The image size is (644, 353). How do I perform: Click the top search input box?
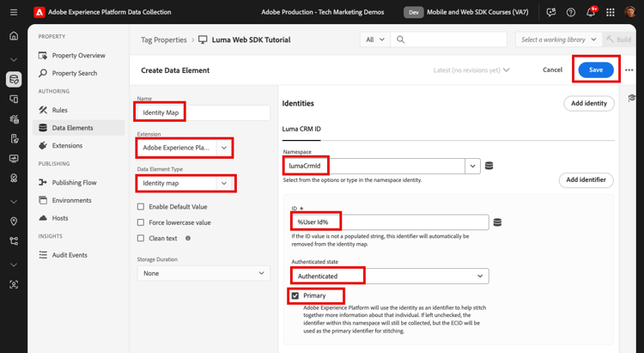(449, 40)
